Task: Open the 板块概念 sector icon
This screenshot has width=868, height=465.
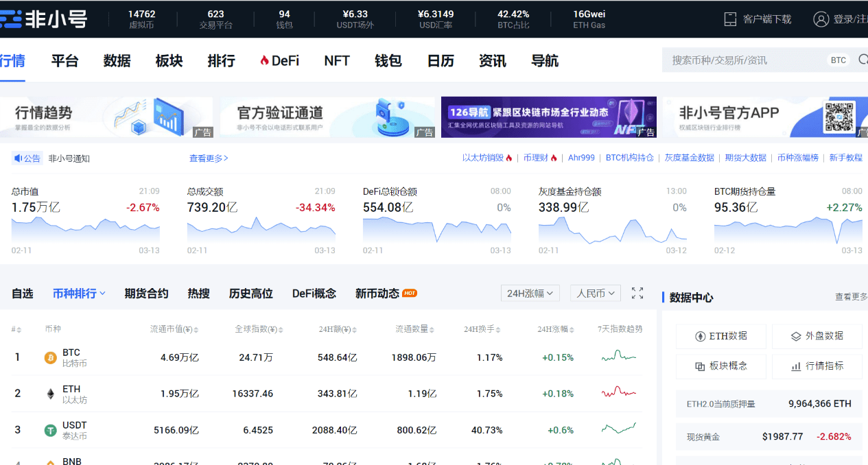Action: (701, 366)
